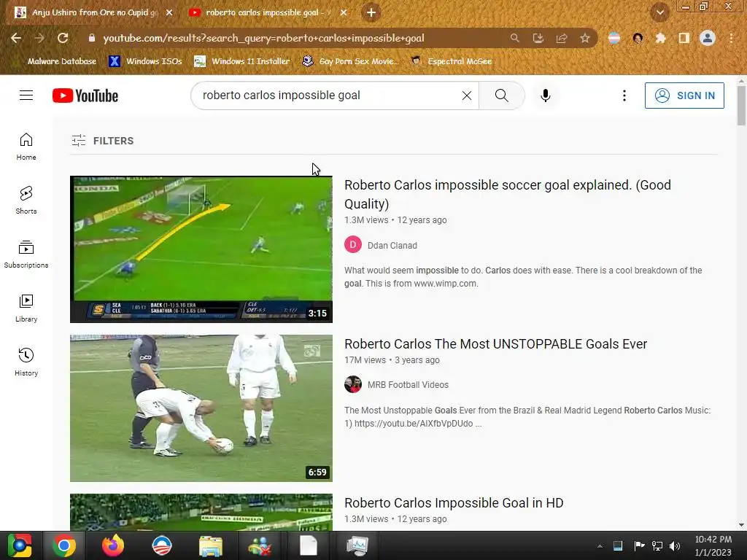Toggle the browser side panel icon
Screen dimensions: 747x560
684,38
